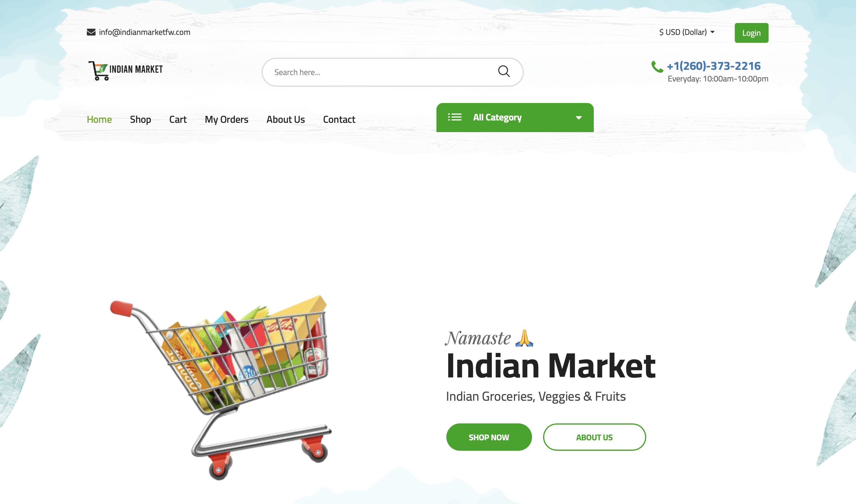The image size is (856, 504).
Task: Click the list icon in All Category
Action: [455, 117]
